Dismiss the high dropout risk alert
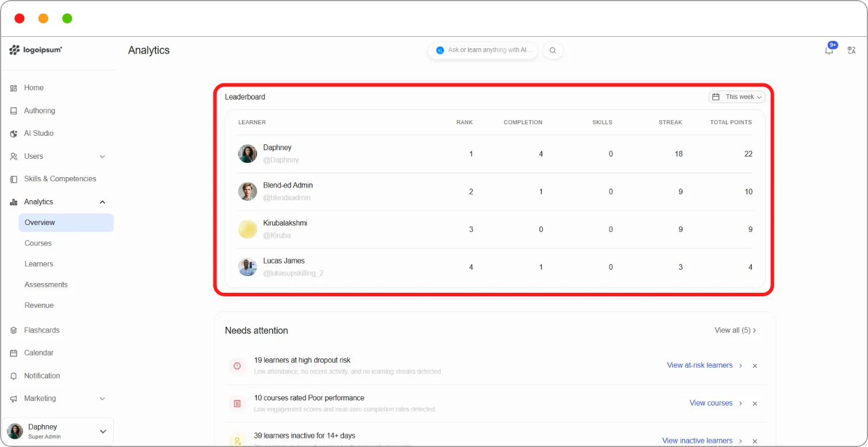 (x=755, y=366)
